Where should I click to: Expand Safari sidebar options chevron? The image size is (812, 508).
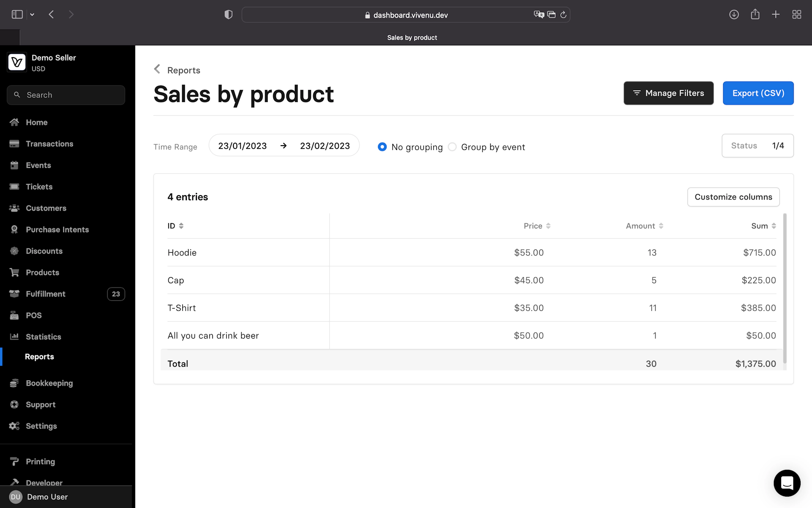tap(32, 15)
